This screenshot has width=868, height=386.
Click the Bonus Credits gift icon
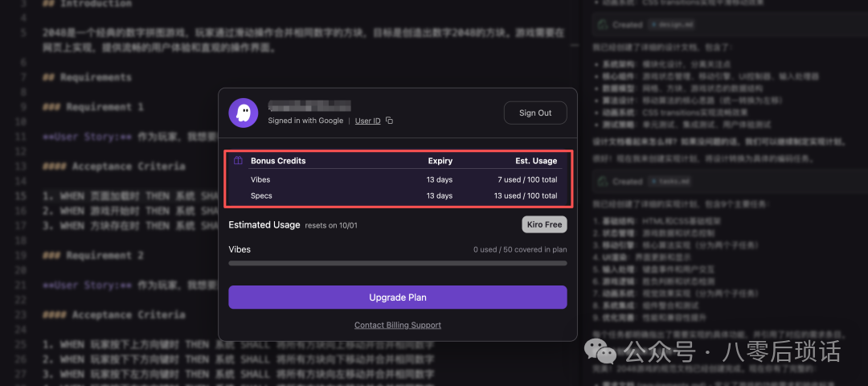237,161
